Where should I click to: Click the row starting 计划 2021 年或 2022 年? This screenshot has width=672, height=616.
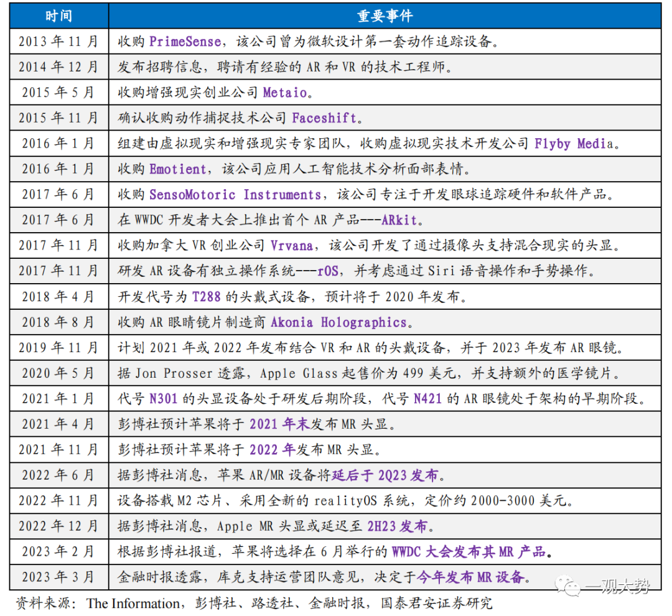point(385,347)
